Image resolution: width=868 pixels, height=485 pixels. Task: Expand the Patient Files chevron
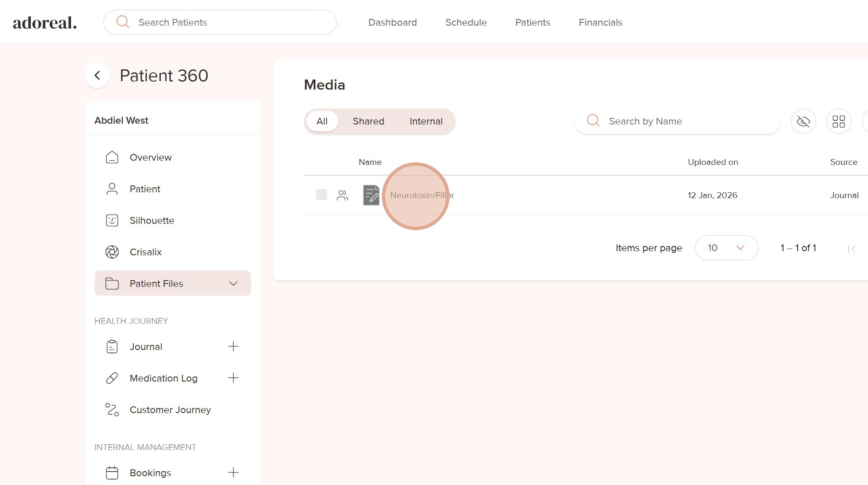(x=233, y=284)
